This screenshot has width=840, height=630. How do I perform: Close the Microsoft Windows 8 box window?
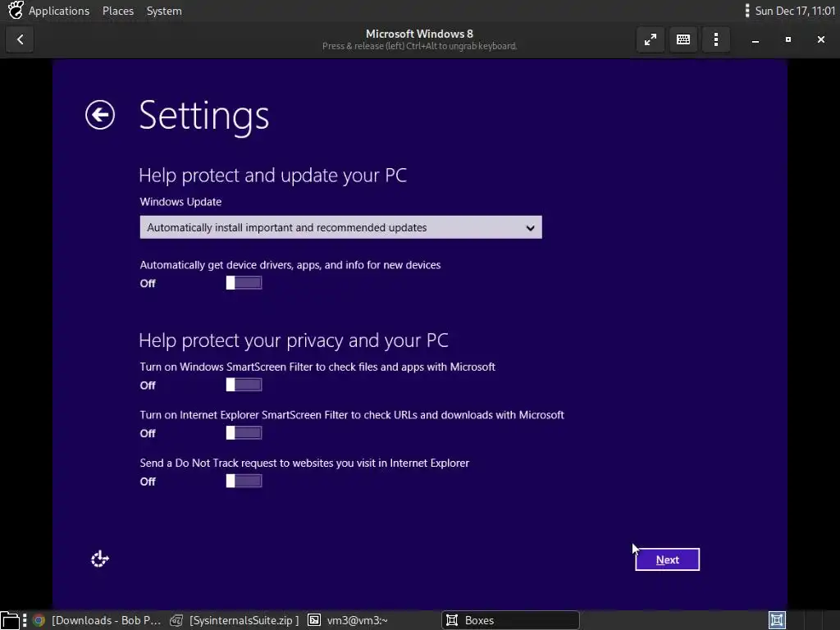820,39
